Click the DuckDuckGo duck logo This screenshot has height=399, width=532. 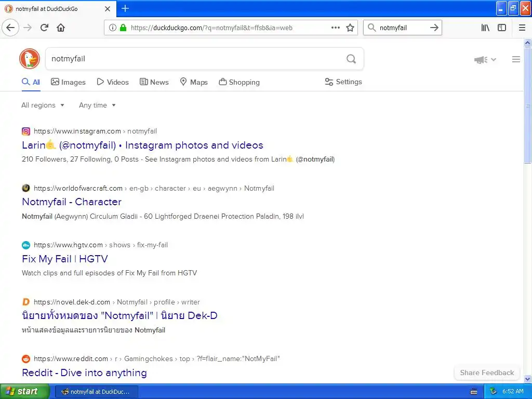[x=30, y=59]
